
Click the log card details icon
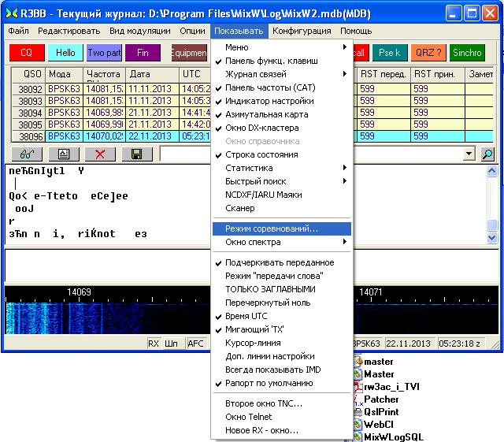click(x=64, y=154)
